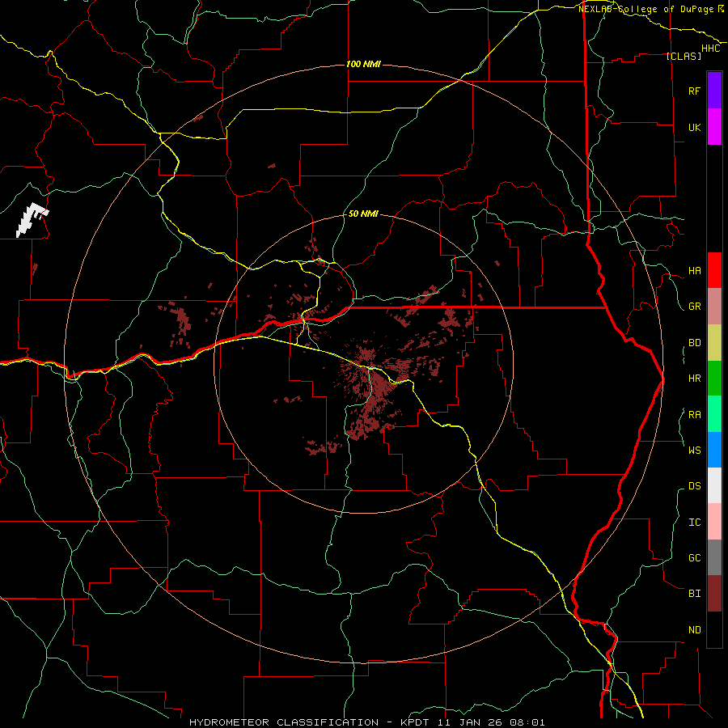Image resolution: width=728 pixels, height=728 pixels.
Task: Click the "IC" legend label
Action: point(694,523)
